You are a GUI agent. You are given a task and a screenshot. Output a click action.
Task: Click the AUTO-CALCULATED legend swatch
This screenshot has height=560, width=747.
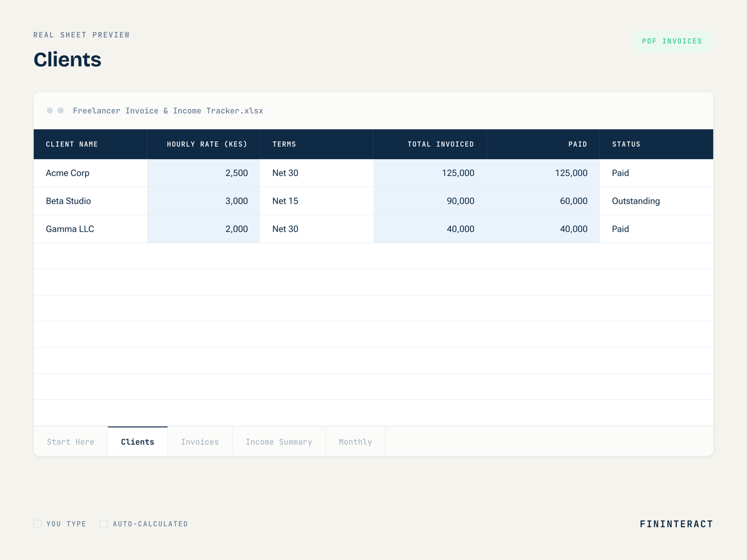(x=104, y=524)
